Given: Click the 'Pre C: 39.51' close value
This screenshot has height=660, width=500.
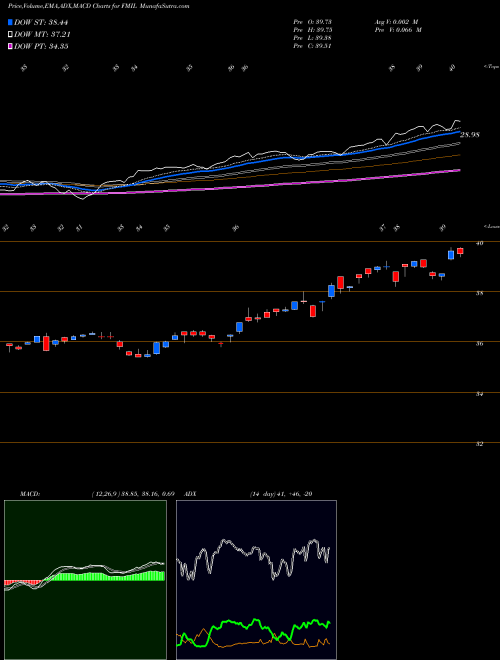Looking at the screenshot, I should 313,46.
